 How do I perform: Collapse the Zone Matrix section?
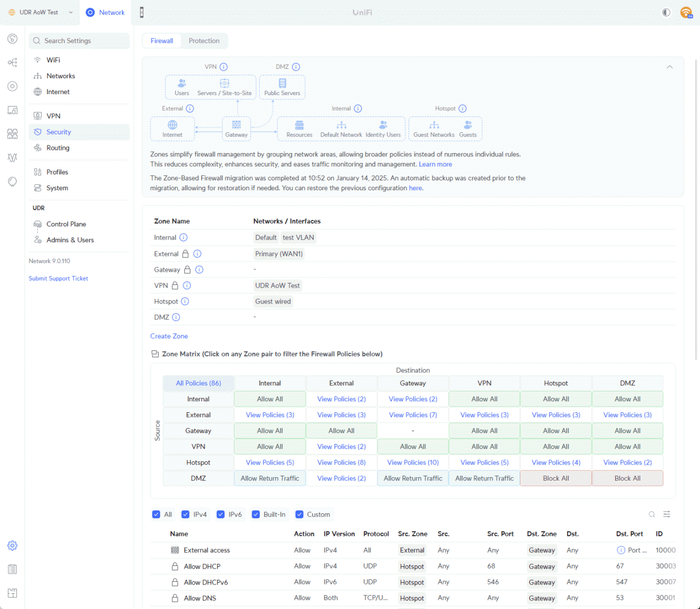[155, 354]
